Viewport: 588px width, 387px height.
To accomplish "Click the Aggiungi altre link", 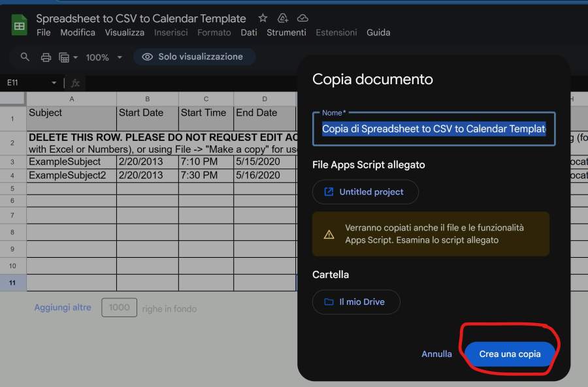I will pos(63,307).
